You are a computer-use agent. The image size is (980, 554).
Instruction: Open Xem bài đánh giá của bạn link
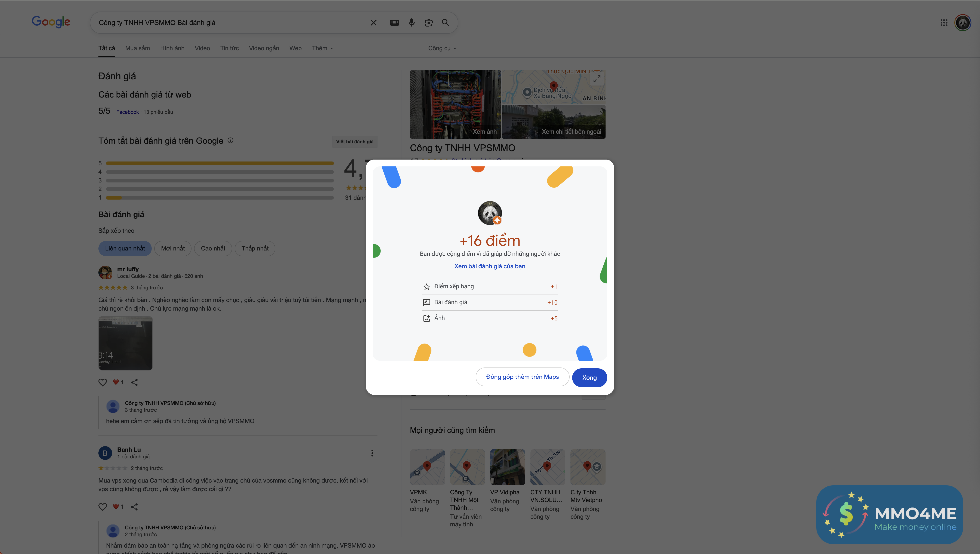pos(489,266)
